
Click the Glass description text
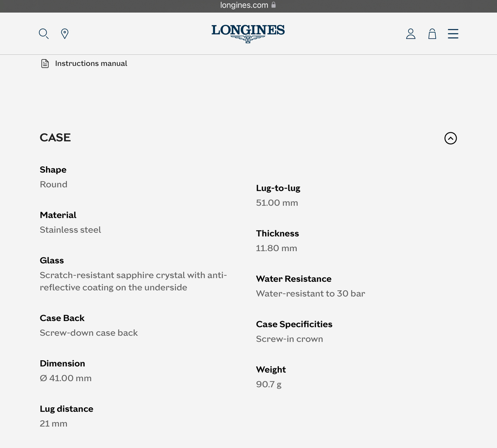click(x=133, y=281)
